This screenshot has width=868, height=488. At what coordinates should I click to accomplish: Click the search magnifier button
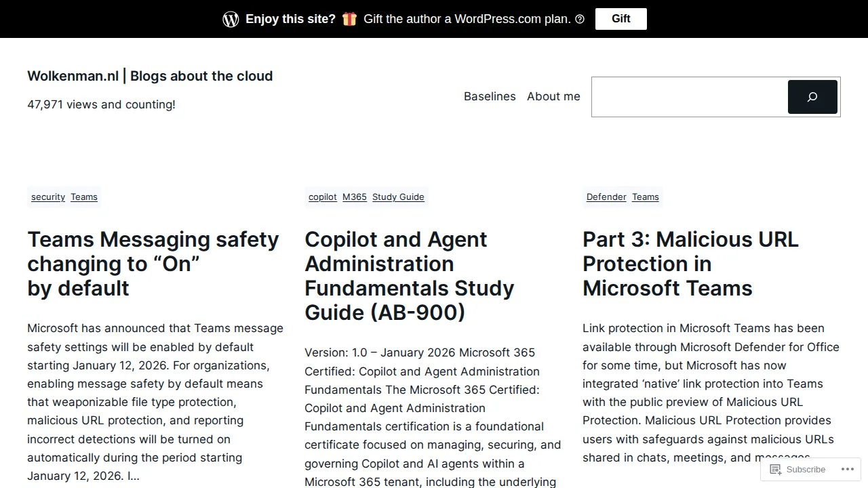pyautogui.click(x=812, y=97)
